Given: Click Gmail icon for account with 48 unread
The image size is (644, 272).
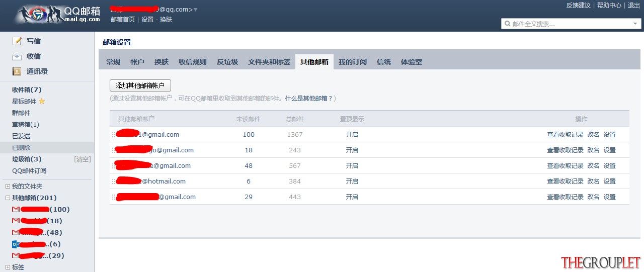Looking at the screenshot, I should pos(16,232).
